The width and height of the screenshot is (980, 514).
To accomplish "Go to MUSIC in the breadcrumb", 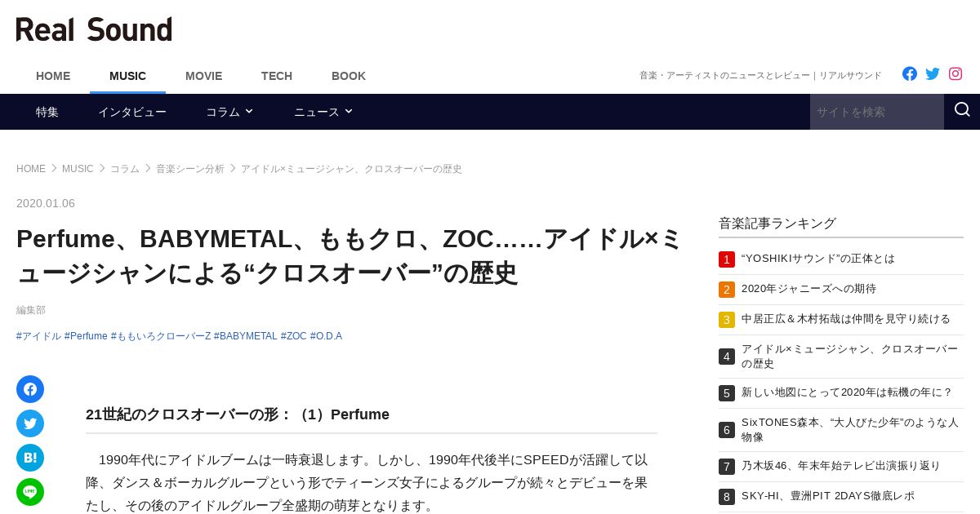I will pos(78,169).
